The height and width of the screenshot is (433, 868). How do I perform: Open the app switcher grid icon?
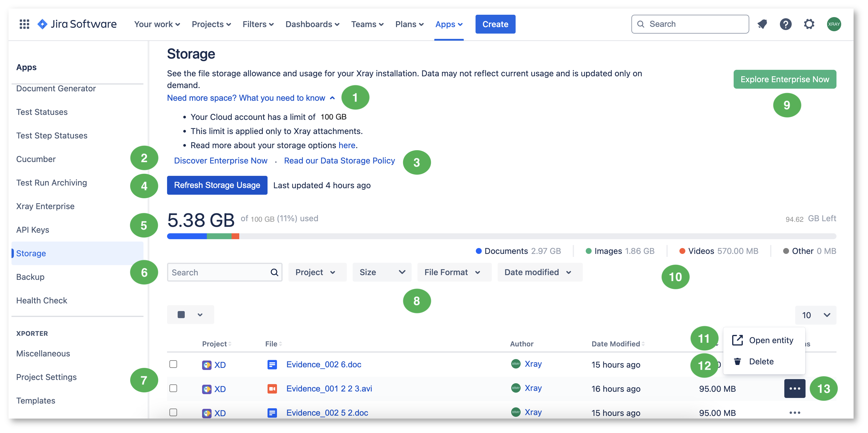point(24,24)
